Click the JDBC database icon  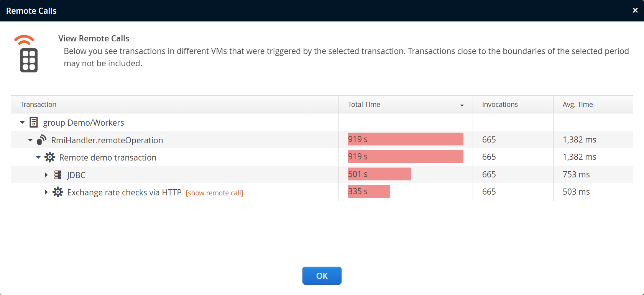pyautogui.click(x=58, y=175)
